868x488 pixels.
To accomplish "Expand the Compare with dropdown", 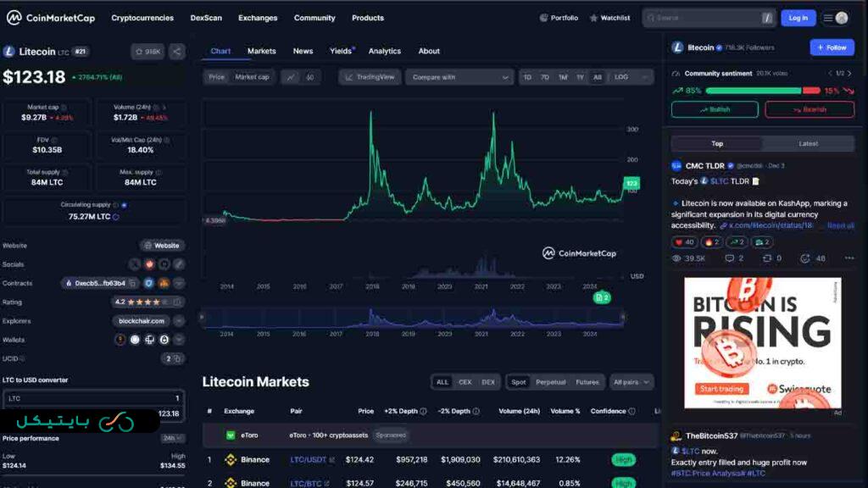I will (459, 77).
